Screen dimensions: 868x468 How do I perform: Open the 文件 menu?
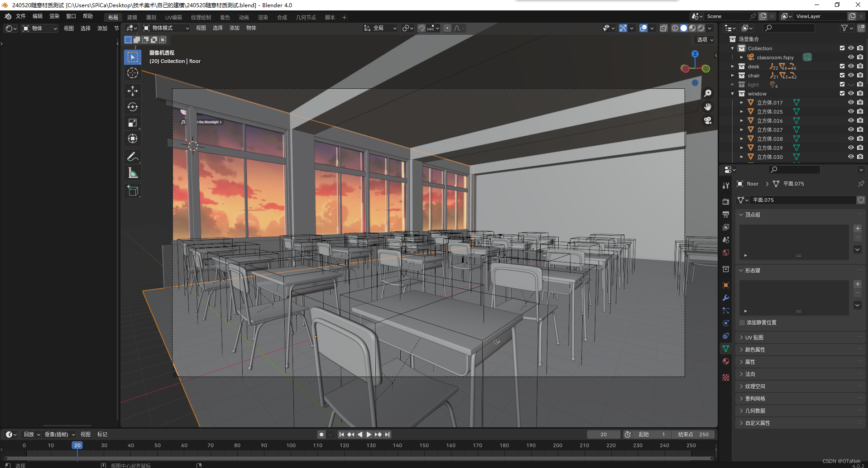21,16
